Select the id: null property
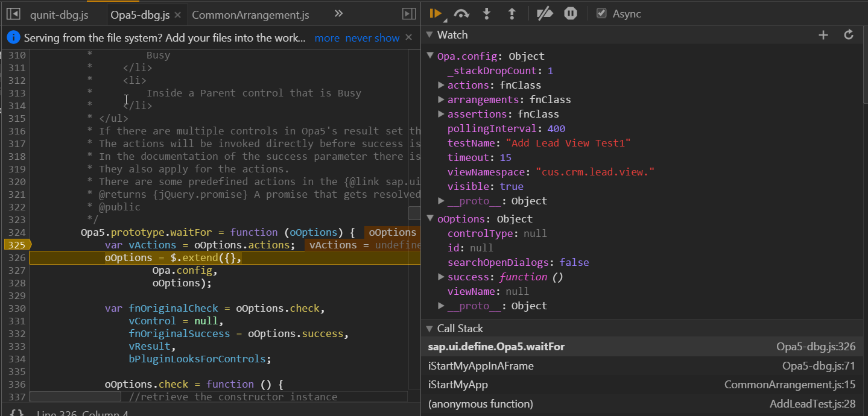This screenshot has height=416, width=868. click(x=470, y=248)
